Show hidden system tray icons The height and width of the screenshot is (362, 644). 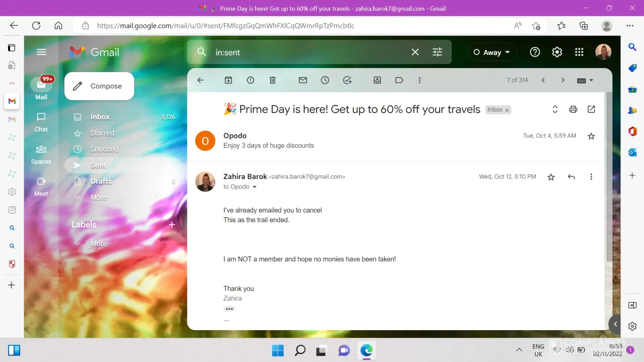(519, 350)
